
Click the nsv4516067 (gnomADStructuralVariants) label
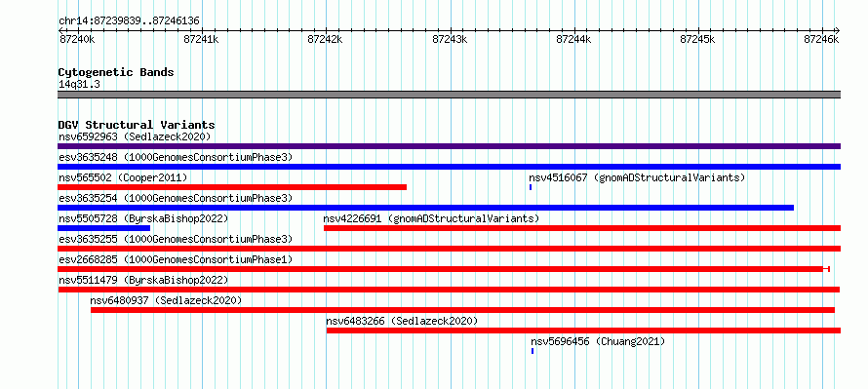point(637,177)
